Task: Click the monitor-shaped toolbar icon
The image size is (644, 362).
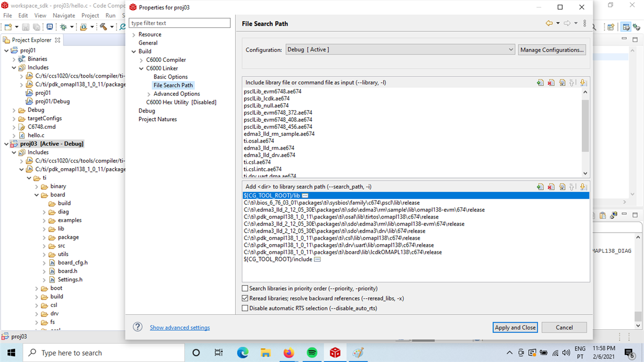Action: pos(50,27)
